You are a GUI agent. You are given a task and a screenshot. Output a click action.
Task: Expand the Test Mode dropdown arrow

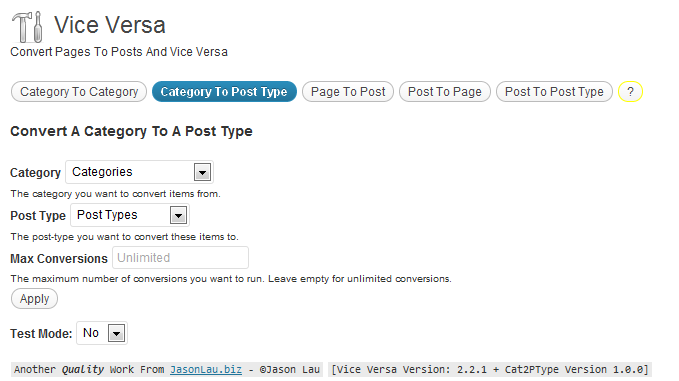[x=116, y=333]
